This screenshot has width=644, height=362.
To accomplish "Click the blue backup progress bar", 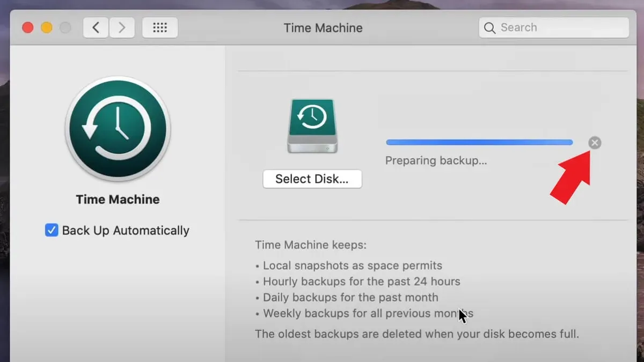I will point(479,143).
